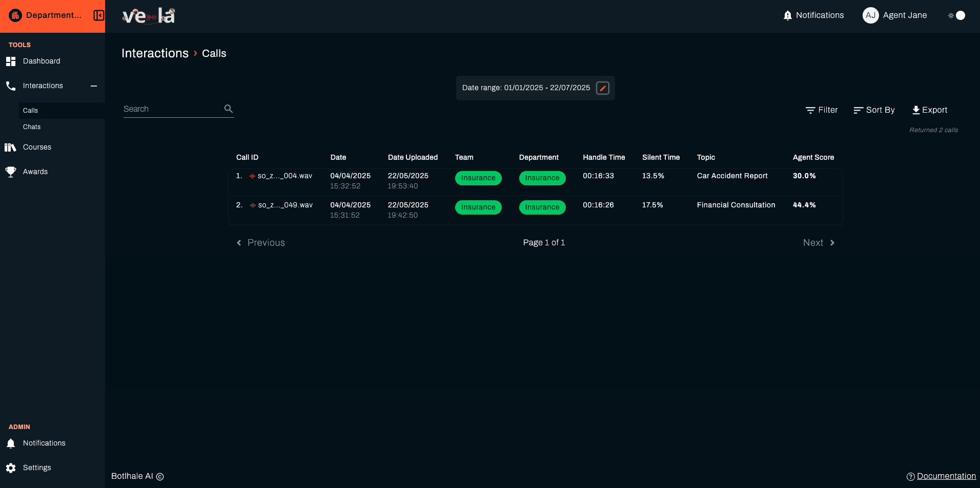Viewport: 980px width, 488px height.
Task: Click the search magnifier icon
Action: coord(229,109)
